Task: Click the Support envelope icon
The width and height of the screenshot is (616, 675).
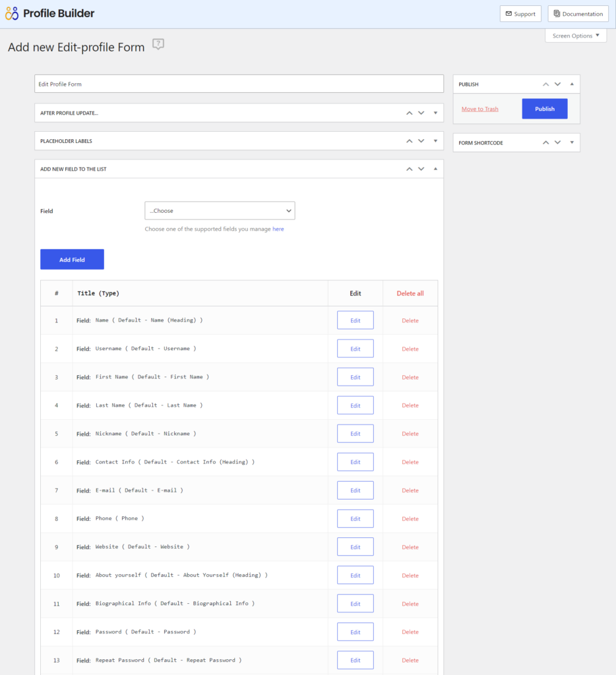Action: [x=507, y=13]
